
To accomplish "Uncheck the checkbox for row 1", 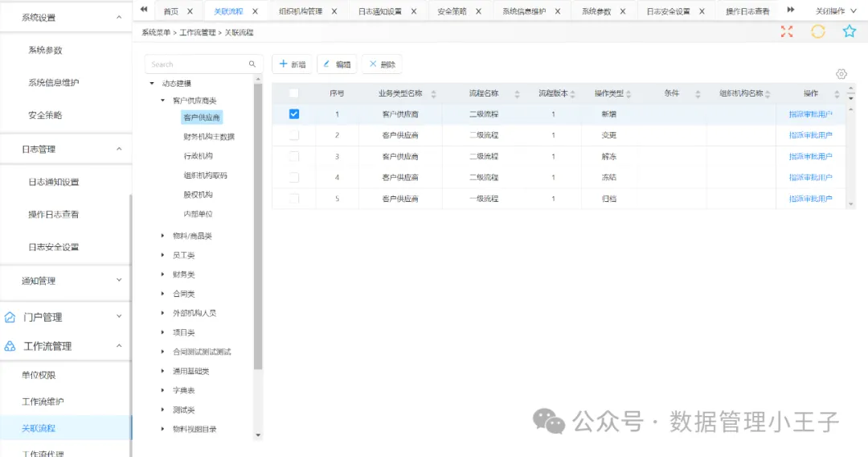I will 294,114.
